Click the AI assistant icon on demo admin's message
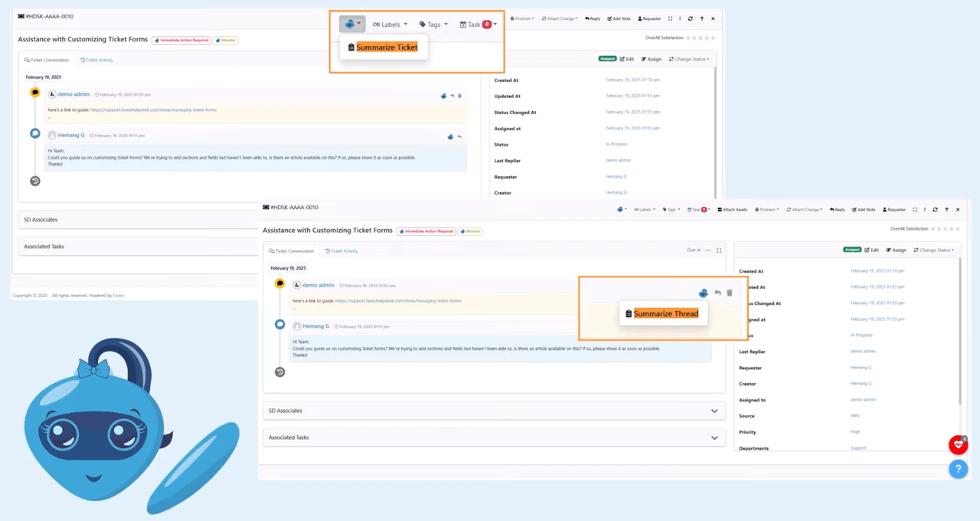980x521 pixels. pos(703,293)
